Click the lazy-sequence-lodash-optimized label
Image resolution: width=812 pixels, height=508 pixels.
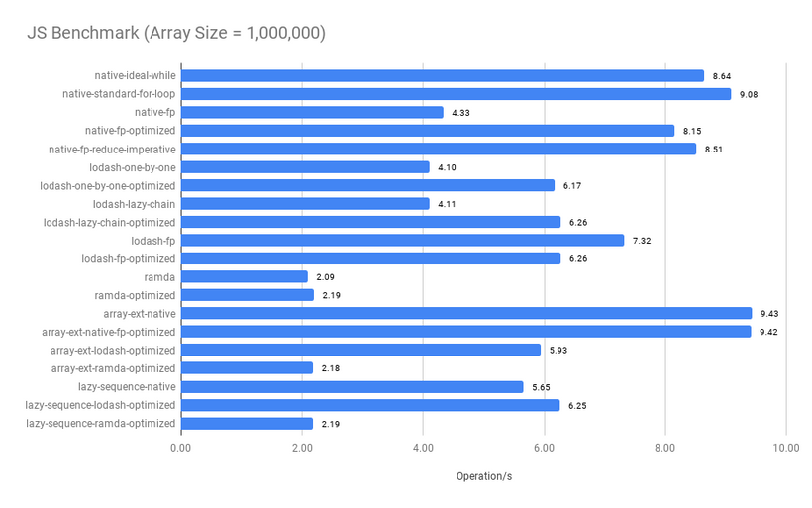coord(100,405)
